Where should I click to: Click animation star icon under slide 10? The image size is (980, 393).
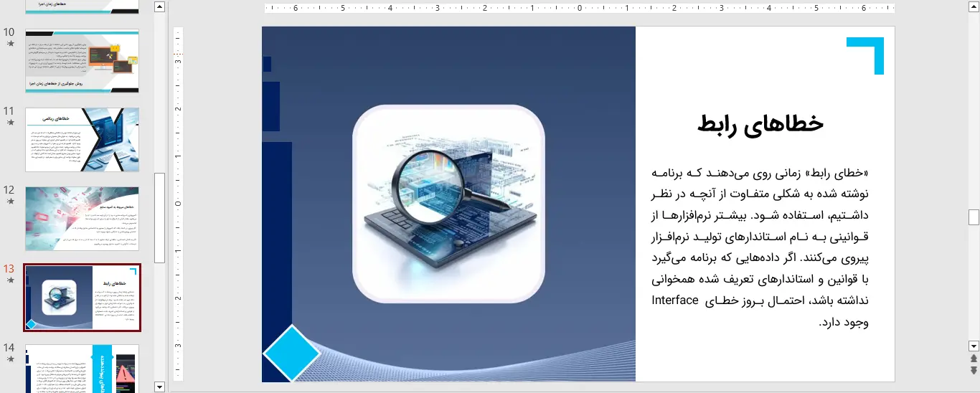[10, 44]
